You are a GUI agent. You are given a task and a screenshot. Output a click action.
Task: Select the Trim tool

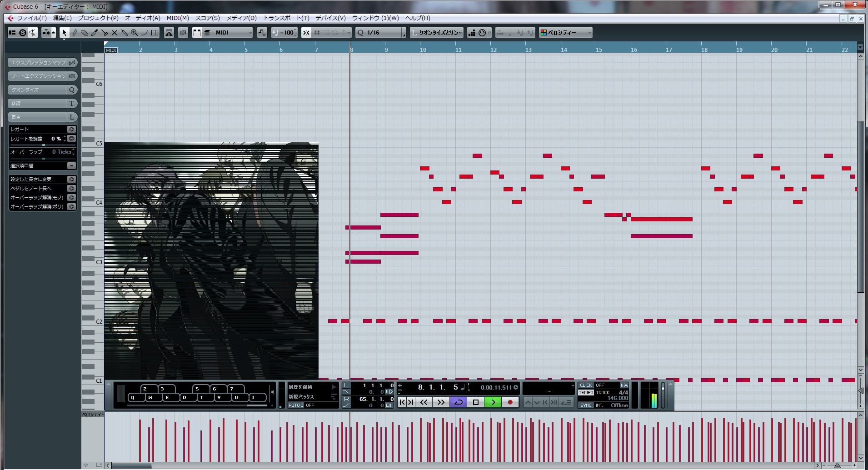[x=95, y=33]
